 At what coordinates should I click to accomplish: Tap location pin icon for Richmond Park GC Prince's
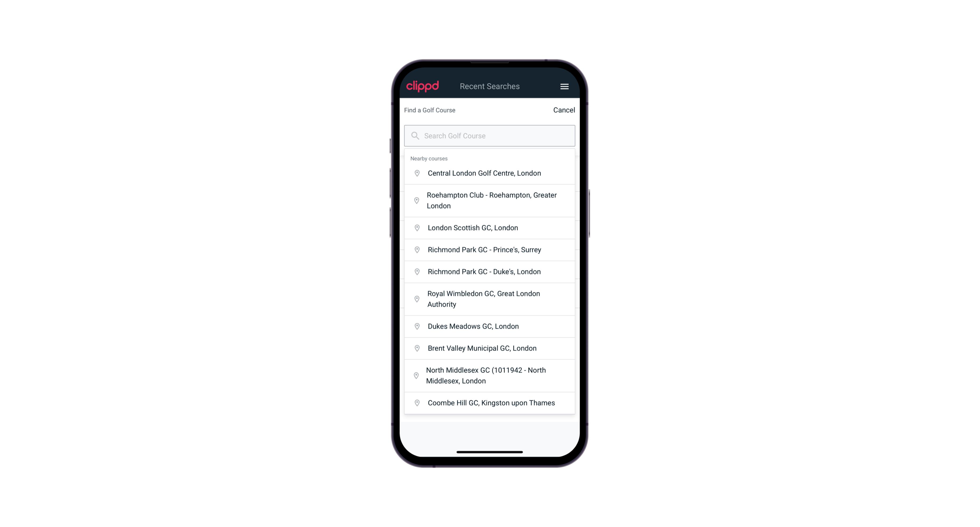click(x=416, y=249)
